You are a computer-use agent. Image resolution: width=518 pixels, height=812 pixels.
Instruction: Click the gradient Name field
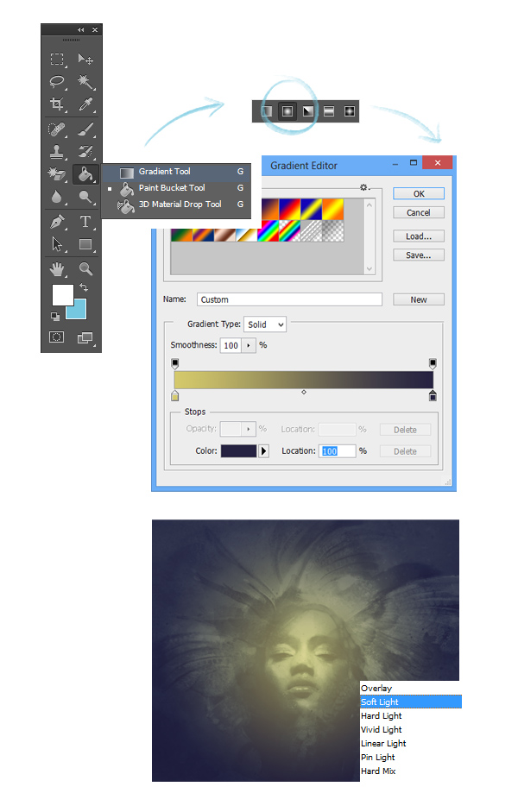tap(289, 299)
